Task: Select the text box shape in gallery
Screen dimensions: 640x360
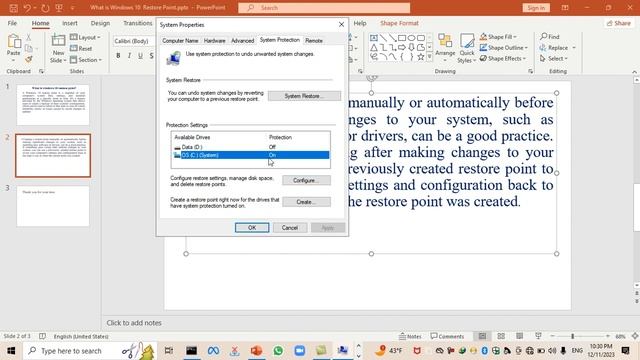Action: click(x=373, y=38)
